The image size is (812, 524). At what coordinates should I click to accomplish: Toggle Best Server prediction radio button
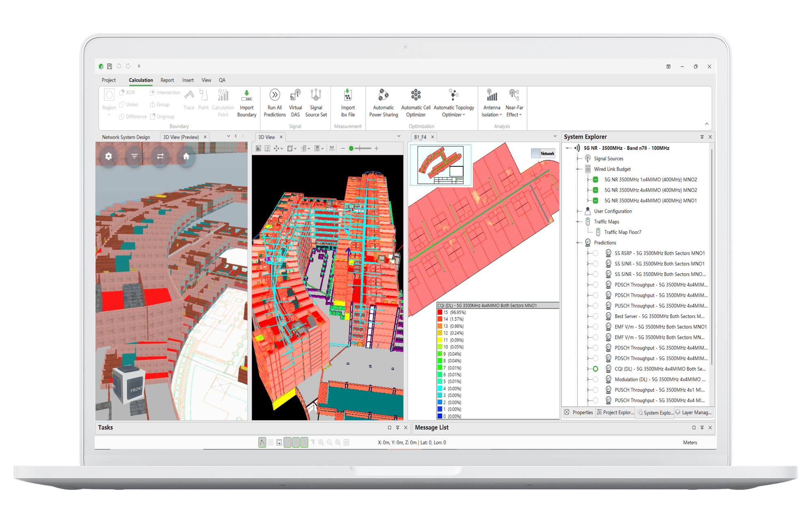click(x=596, y=316)
